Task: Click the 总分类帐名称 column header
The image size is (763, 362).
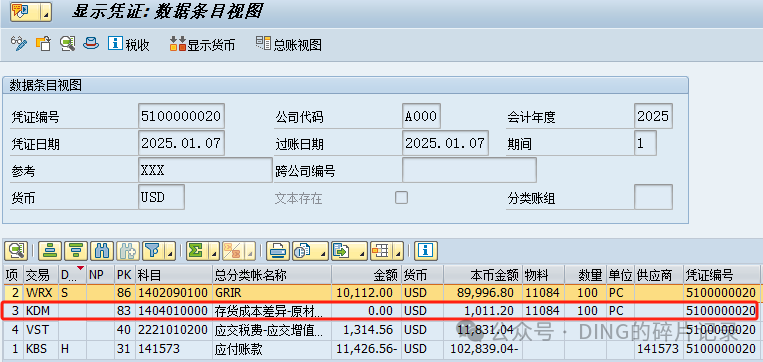Action: [272, 275]
